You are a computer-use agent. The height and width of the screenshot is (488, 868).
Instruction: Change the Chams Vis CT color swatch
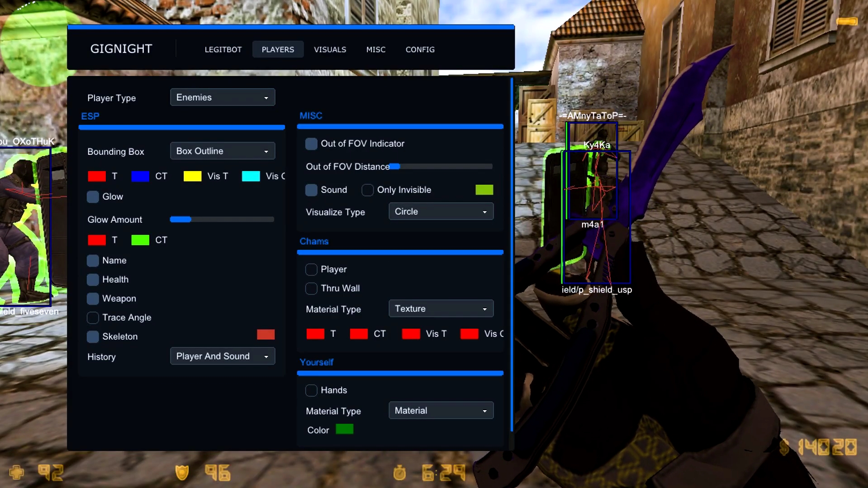tap(470, 334)
